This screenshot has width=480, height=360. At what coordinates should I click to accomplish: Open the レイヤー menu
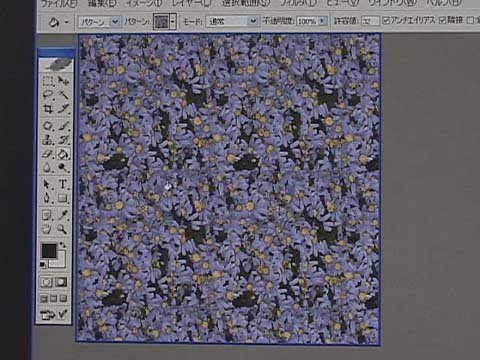point(192,3)
